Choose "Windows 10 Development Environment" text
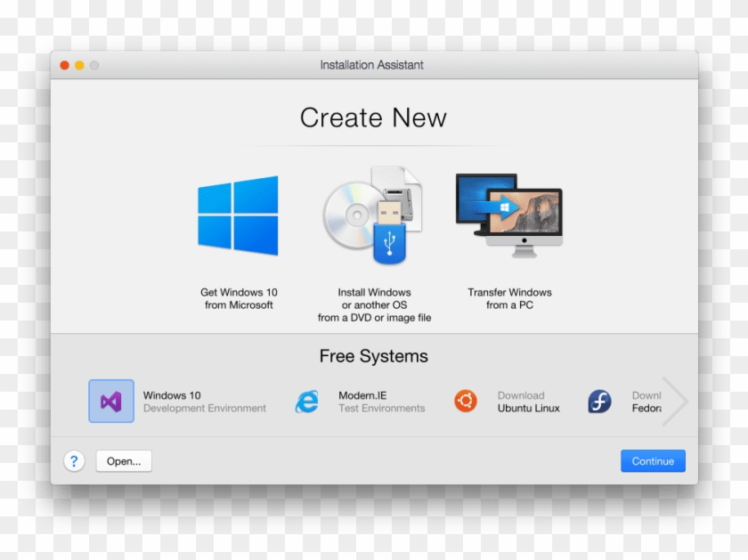748x560 pixels. pos(205,402)
